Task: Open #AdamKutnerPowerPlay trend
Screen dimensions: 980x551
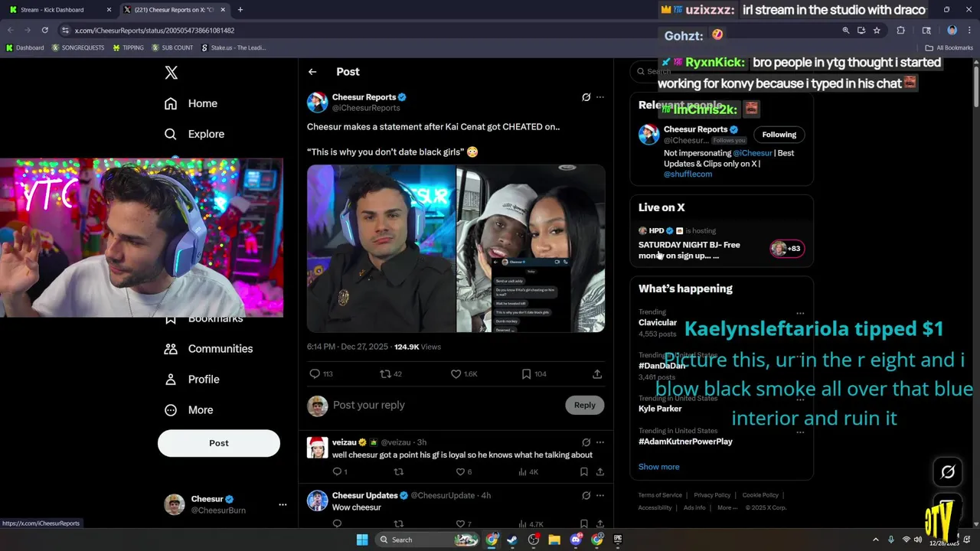Action: tap(685, 442)
